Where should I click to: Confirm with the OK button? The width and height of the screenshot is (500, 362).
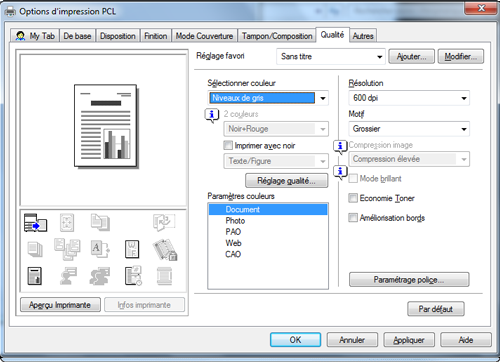pyautogui.click(x=295, y=340)
